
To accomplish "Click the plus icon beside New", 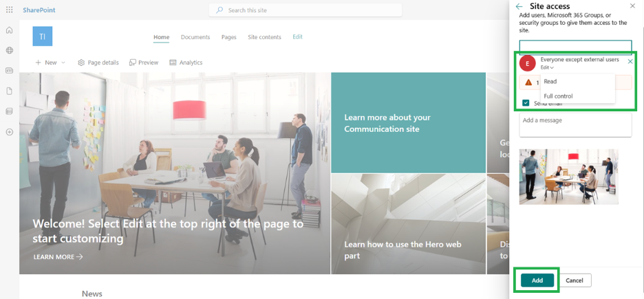I will tap(39, 63).
